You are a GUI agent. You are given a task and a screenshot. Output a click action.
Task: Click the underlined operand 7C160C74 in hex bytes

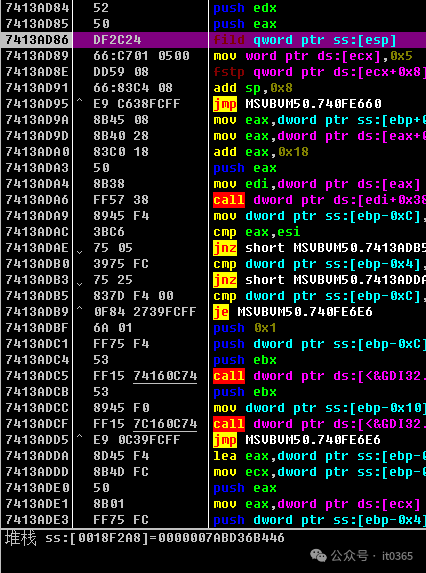coord(165,424)
